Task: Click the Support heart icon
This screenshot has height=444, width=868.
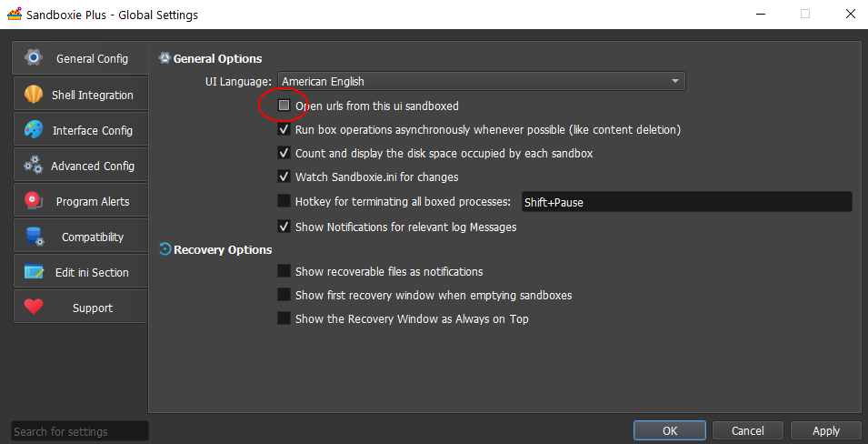Action: pos(34,308)
